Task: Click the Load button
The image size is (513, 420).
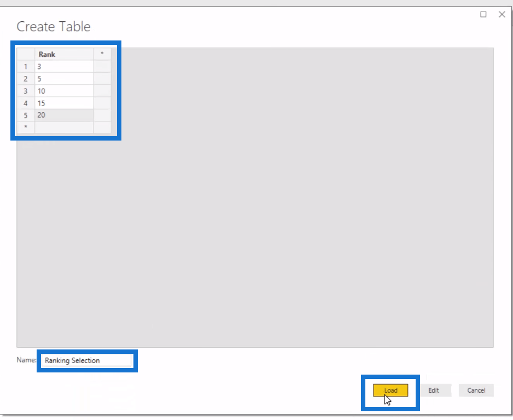Action: 390,390
